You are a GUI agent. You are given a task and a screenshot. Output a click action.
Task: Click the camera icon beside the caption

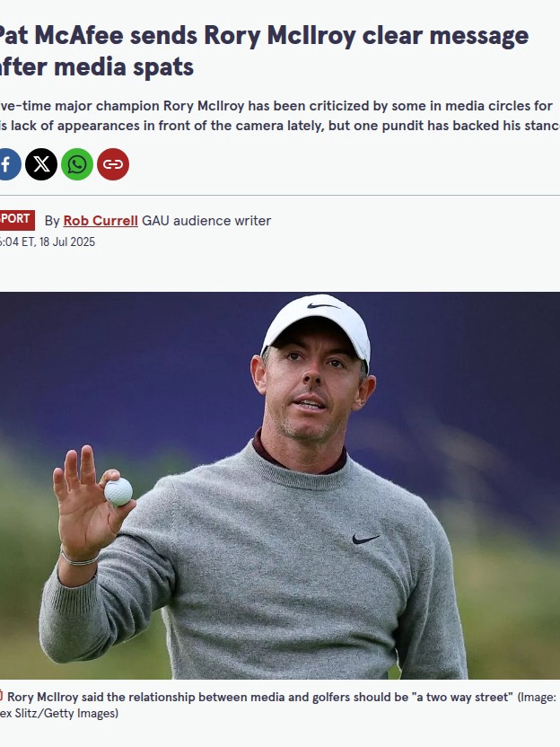point(2,696)
